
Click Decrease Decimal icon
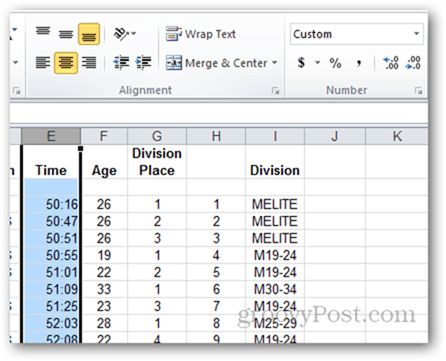(413, 63)
